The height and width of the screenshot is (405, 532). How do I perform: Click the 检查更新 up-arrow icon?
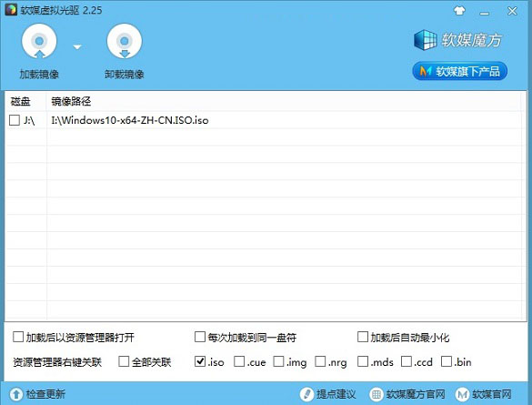coord(16,394)
